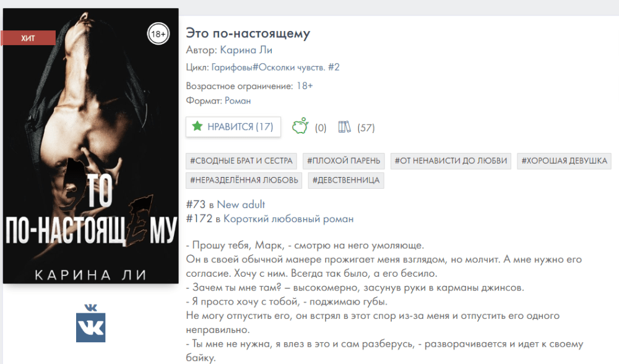Select tag #ОТ НЕНАВИСТИ ДО ЛЮБВИ
This screenshot has width=619, height=364.
(451, 161)
